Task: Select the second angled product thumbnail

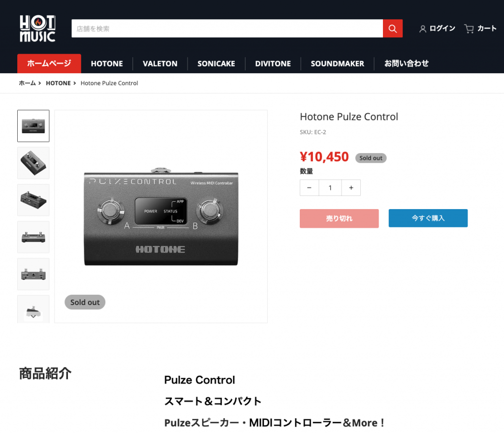Action: 33,163
